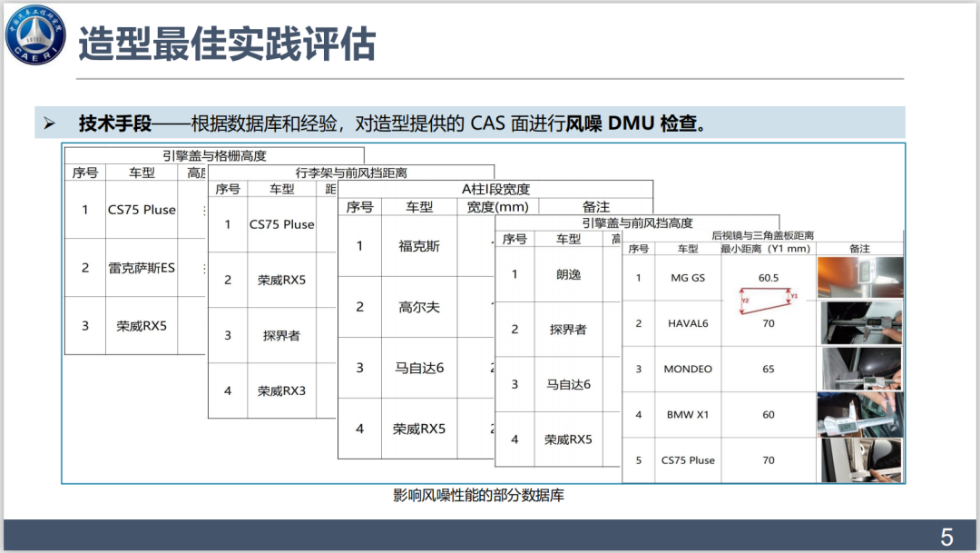Click the slide title 造型最佳实践评估
980x553 pixels.
(227, 44)
